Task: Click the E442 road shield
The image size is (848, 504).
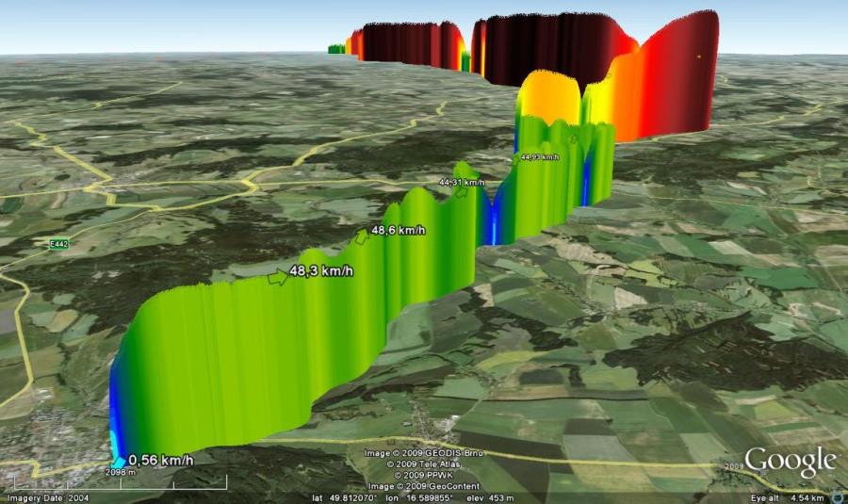Action: tap(58, 244)
